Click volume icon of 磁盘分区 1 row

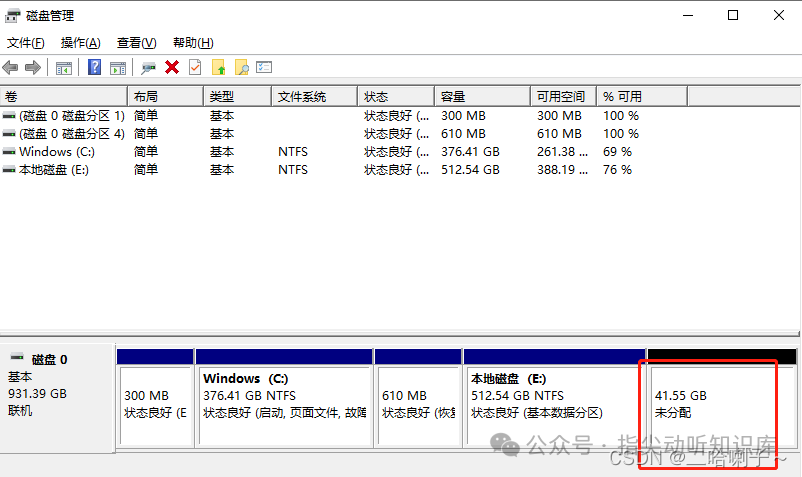point(9,116)
